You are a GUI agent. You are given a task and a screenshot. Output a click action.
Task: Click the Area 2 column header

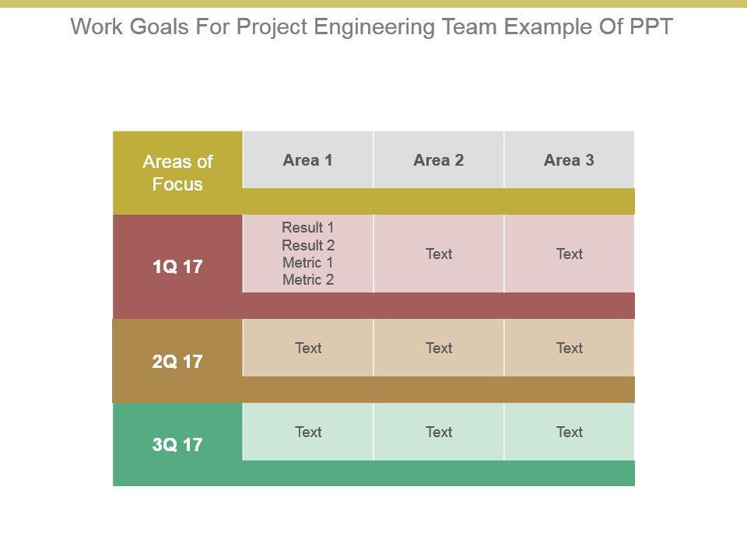(x=439, y=160)
